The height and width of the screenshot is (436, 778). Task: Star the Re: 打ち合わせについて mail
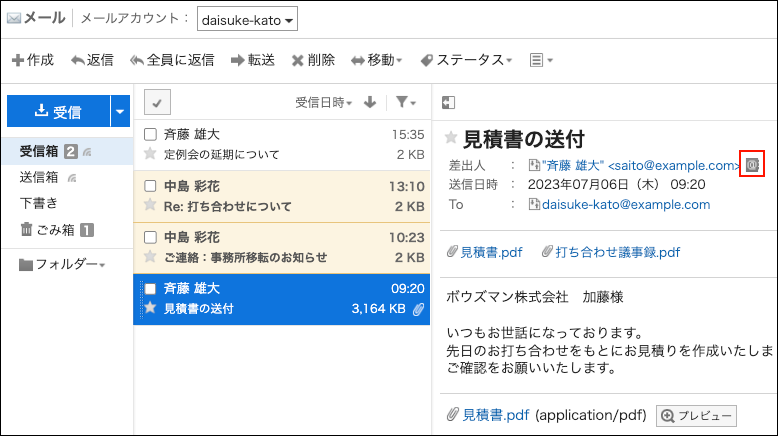(150, 205)
